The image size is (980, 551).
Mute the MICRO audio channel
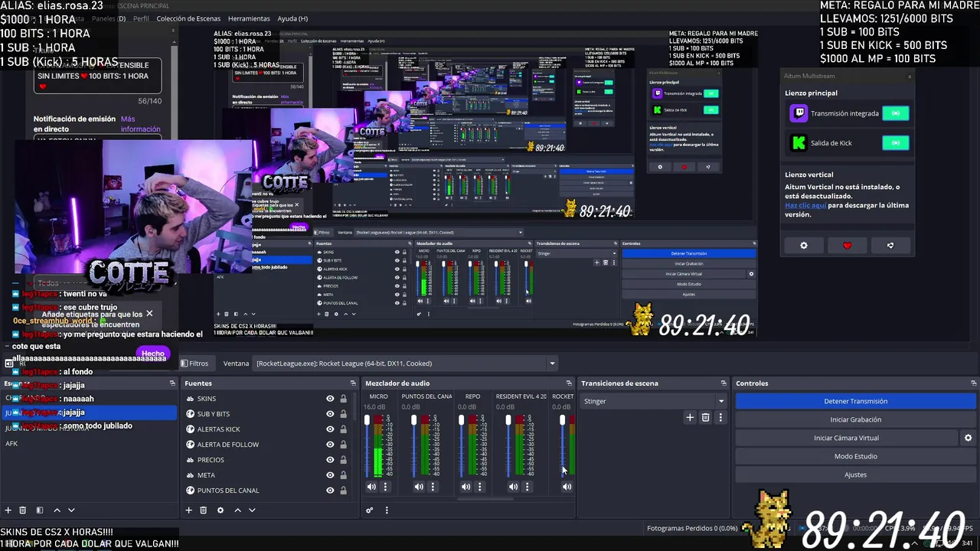pyautogui.click(x=371, y=487)
